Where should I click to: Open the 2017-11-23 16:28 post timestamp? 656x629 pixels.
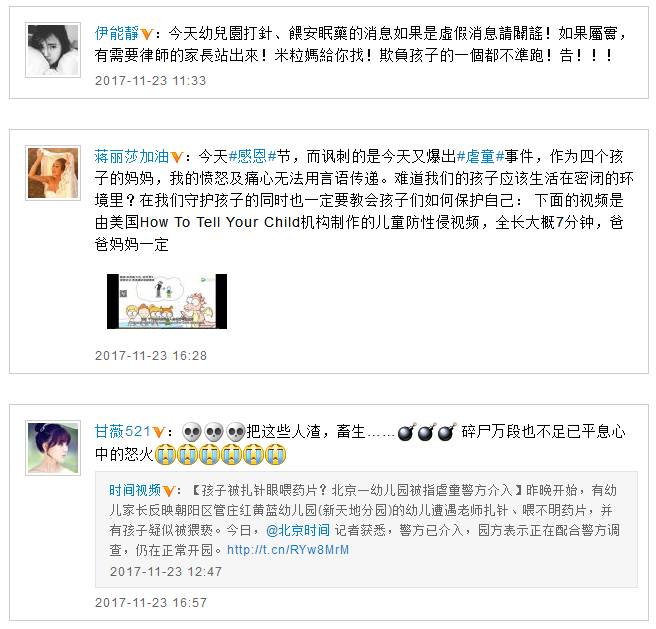pos(151,356)
